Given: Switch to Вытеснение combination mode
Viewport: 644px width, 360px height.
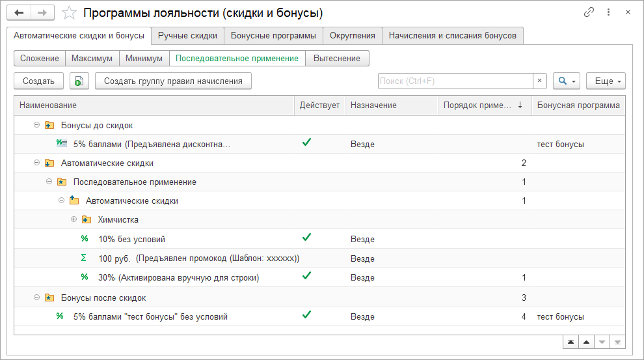Looking at the screenshot, I should (336, 58).
